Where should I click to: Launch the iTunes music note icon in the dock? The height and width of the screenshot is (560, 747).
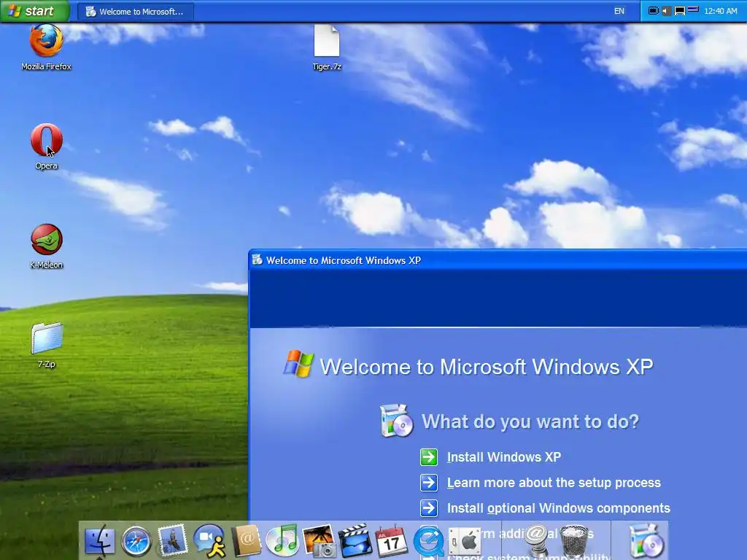coord(282,540)
